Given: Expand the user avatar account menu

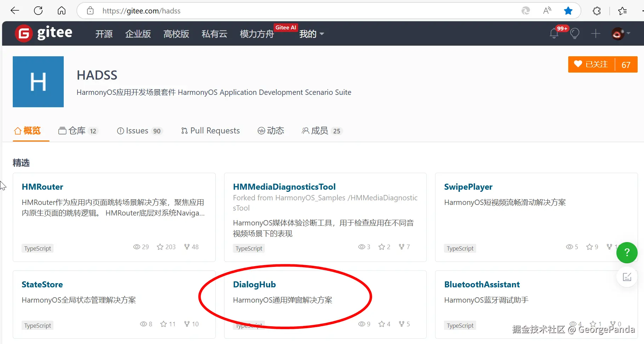Looking at the screenshot, I should (x=621, y=34).
